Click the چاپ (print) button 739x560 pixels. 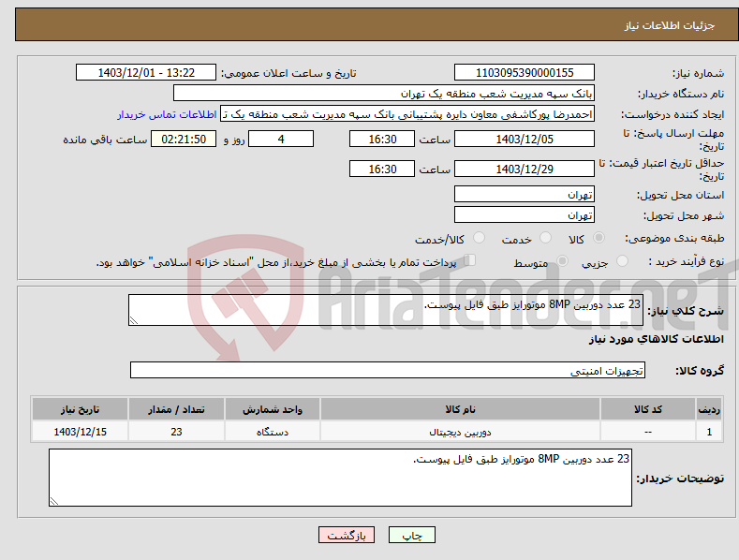[x=411, y=535]
